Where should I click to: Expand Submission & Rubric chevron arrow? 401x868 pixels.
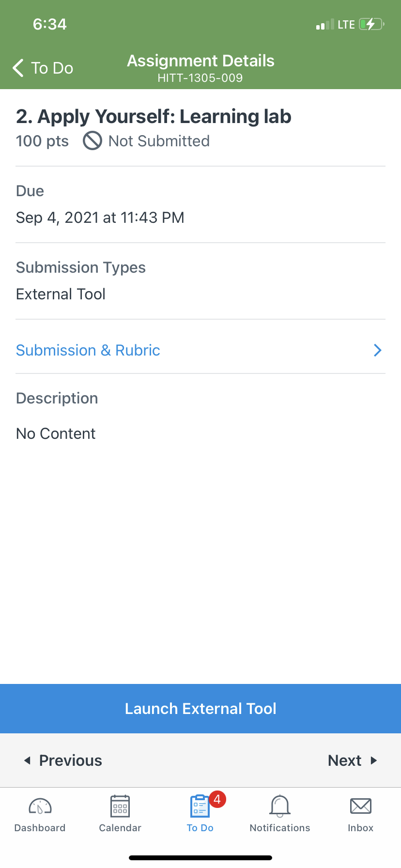(x=378, y=350)
